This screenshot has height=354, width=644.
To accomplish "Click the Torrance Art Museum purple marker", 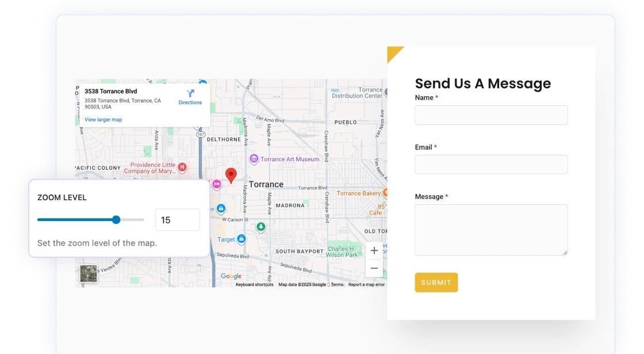I will [x=254, y=159].
